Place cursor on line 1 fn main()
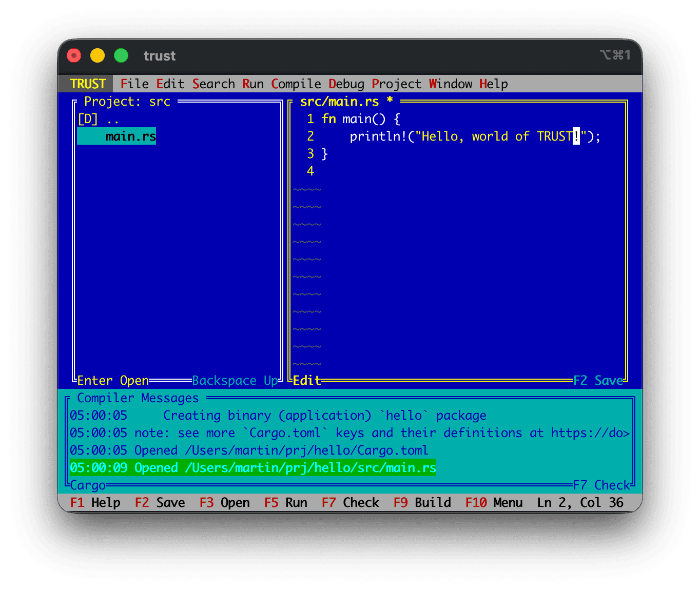 click(361, 119)
